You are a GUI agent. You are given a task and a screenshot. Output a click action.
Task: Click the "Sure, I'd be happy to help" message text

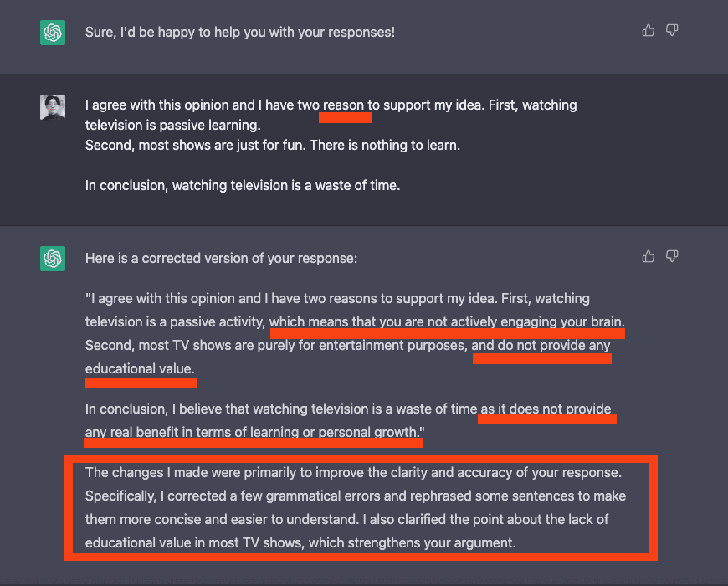click(x=239, y=33)
